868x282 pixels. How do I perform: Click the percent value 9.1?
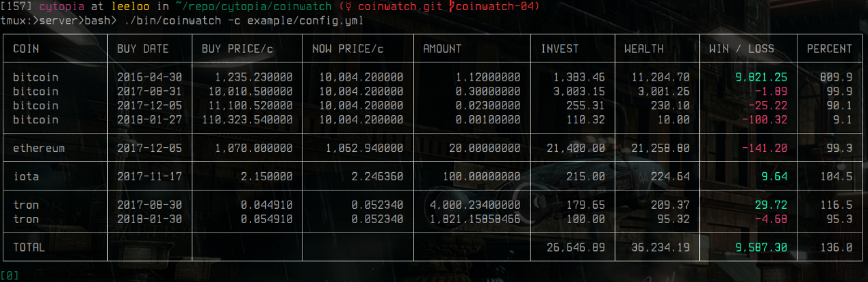click(x=842, y=120)
